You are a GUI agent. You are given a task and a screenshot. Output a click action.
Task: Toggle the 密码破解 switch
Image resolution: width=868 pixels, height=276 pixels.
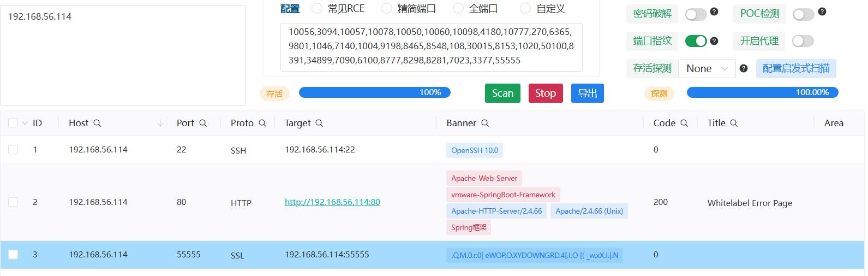696,14
